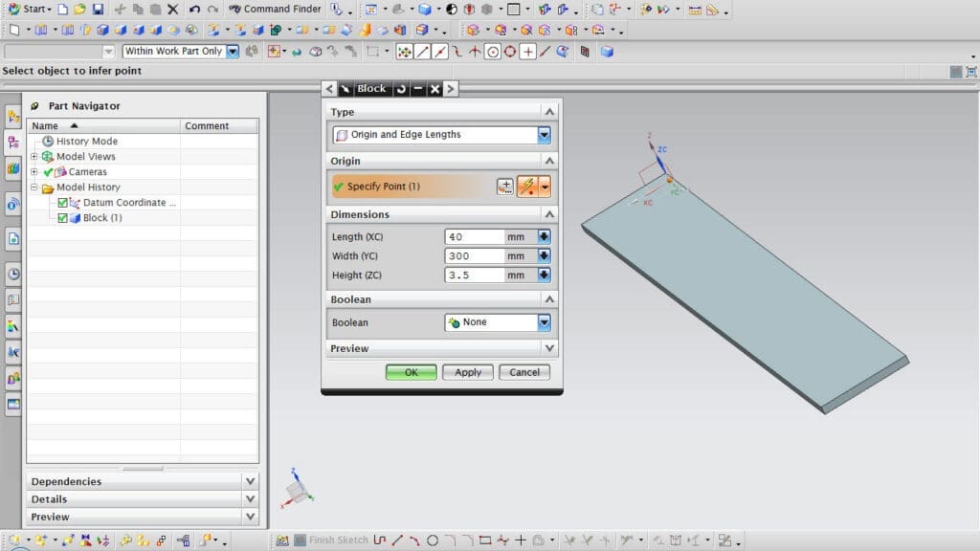Click the Open folder icon in toolbar
The height and width of the screenshot is (551, 980).
pos(79,10)
